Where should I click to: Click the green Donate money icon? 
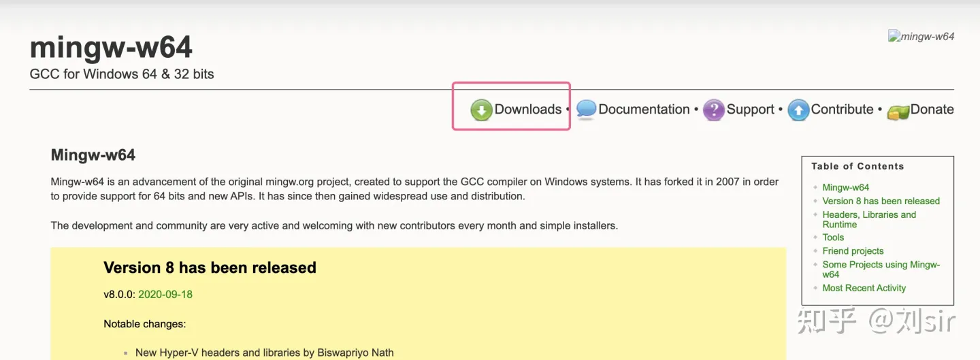898,112
